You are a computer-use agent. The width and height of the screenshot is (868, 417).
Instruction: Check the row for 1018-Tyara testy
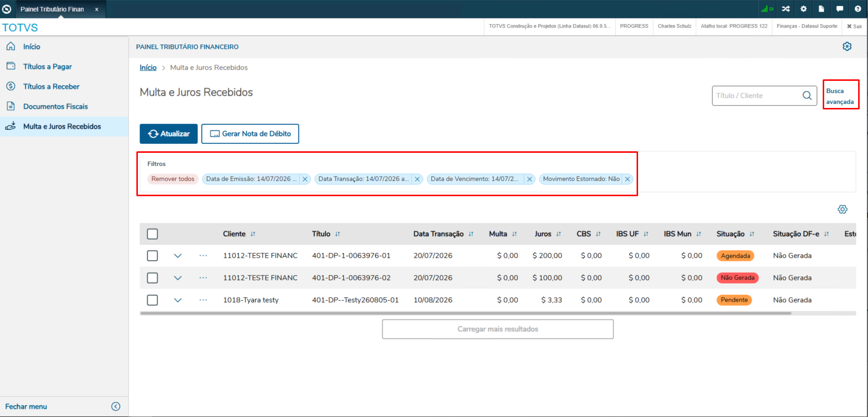pos(153,300)
